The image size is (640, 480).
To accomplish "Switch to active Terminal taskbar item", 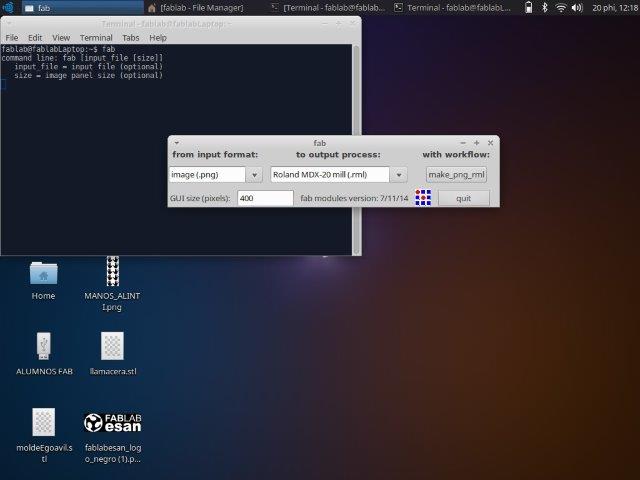I will click(452, 7).
